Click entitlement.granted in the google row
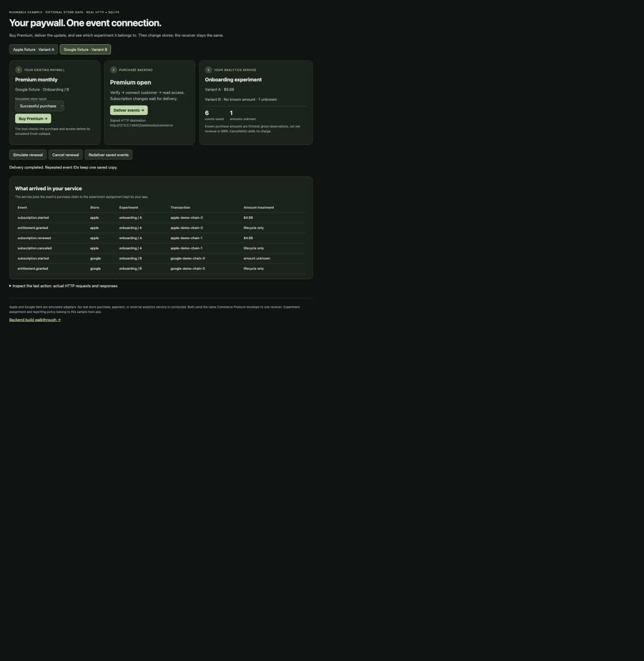 33,269
